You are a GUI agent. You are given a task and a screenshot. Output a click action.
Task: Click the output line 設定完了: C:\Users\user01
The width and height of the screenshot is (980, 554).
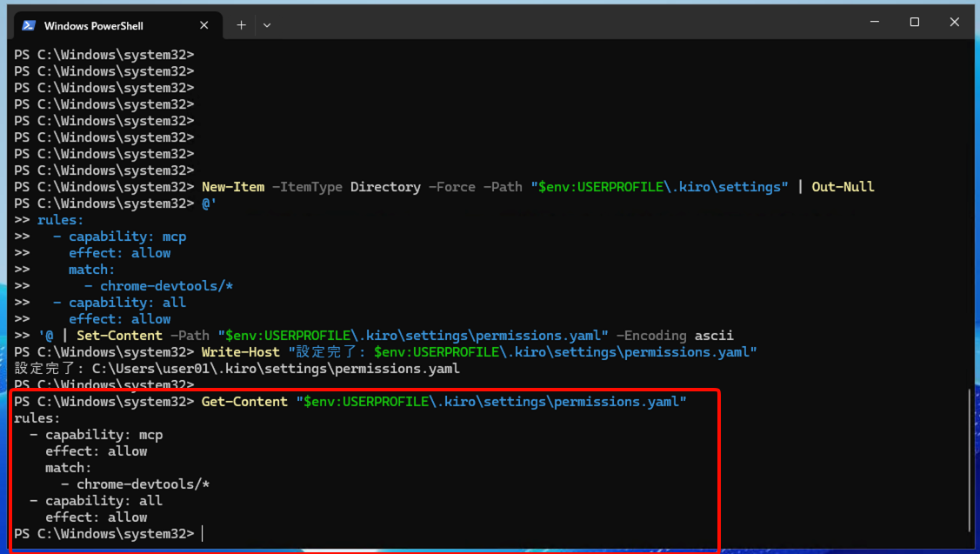[237, 368]
